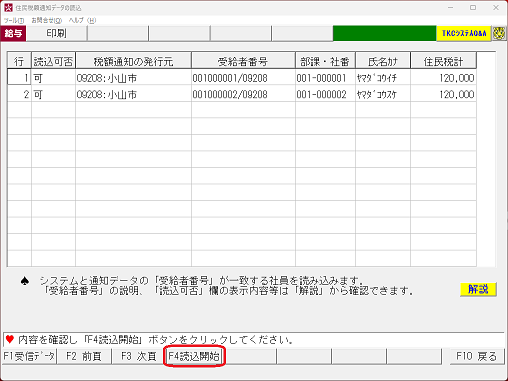
Task: Open the お問合せ menu
Action: pos(47,20)
